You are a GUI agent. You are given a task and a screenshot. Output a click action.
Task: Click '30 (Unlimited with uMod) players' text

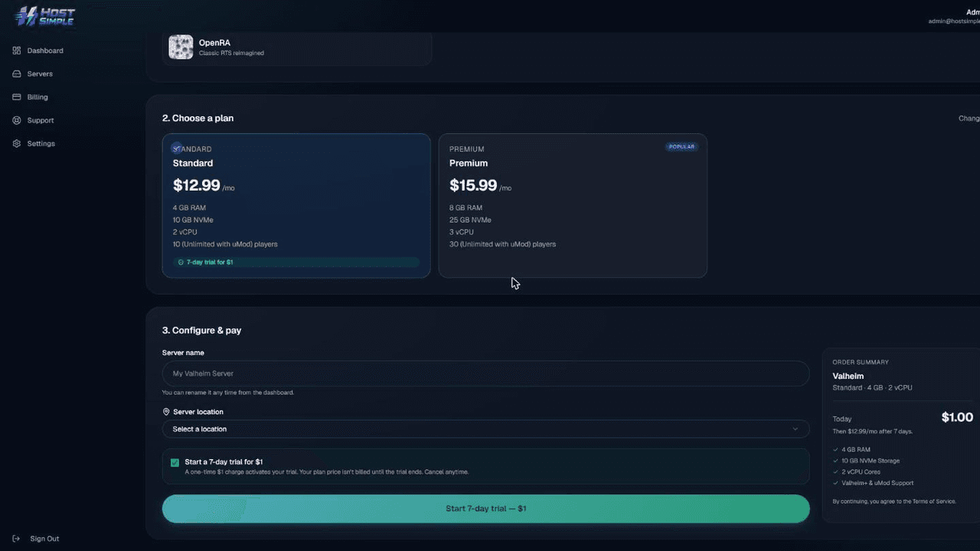pyautogui.click(x=502, y=245)
